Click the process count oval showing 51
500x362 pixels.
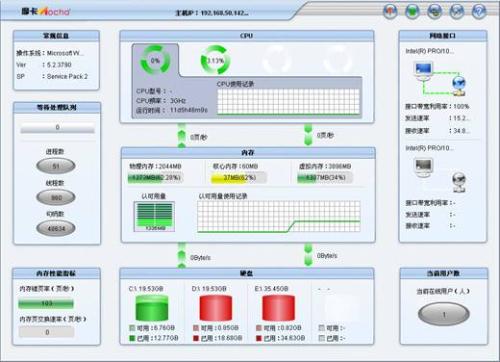pos(56,166)
